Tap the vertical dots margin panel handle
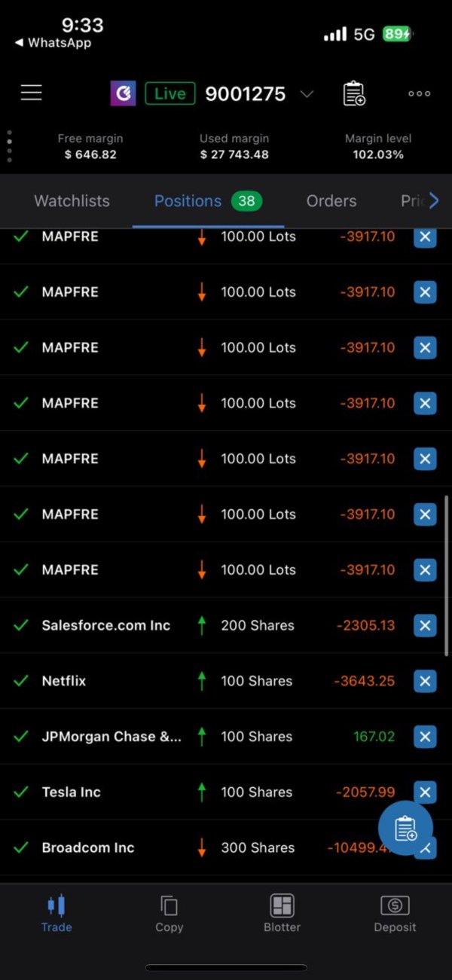This screenshot has width=452, height=980. pyautogui.click(x=9, y=146)
